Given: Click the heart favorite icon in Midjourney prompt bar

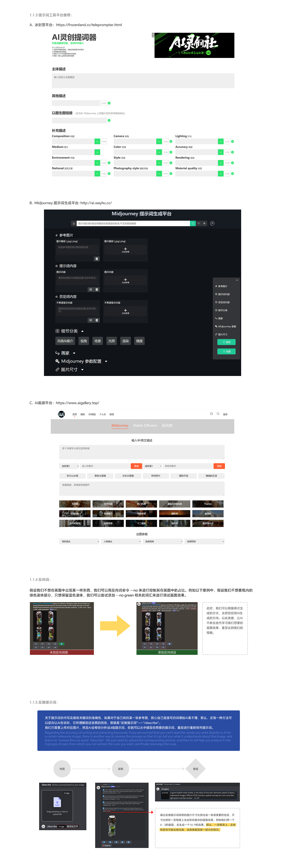Looking at the screenshot, I should coord(199,223).
